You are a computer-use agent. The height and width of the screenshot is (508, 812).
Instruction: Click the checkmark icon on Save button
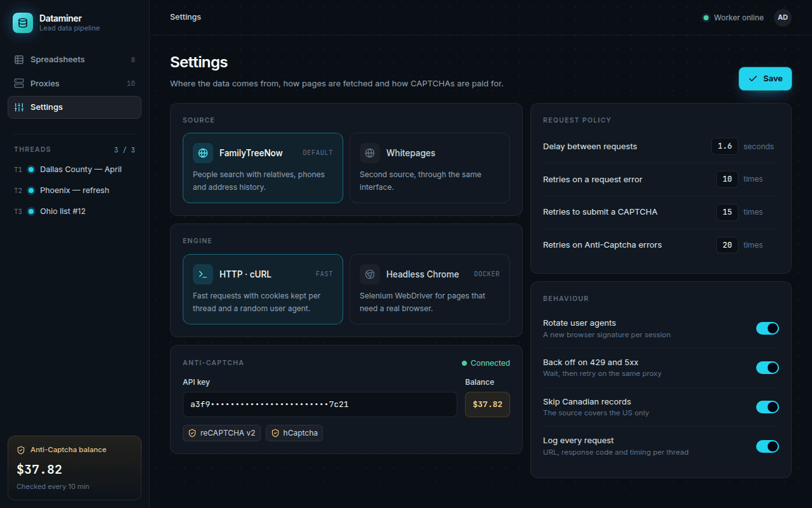click(x=753, y=79)
